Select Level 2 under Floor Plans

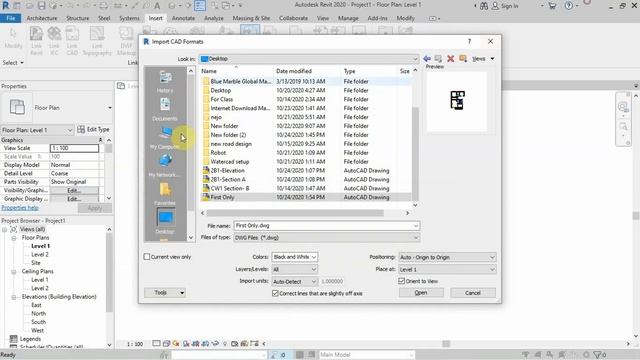coord(40,254)
